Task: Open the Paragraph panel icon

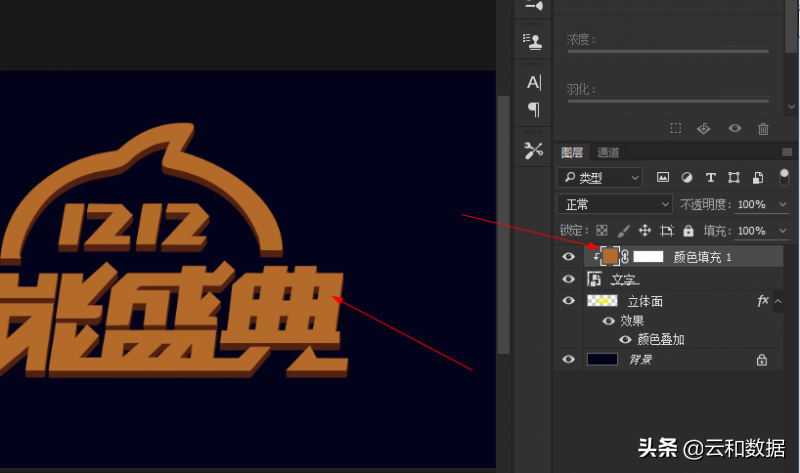Action: 534,109
